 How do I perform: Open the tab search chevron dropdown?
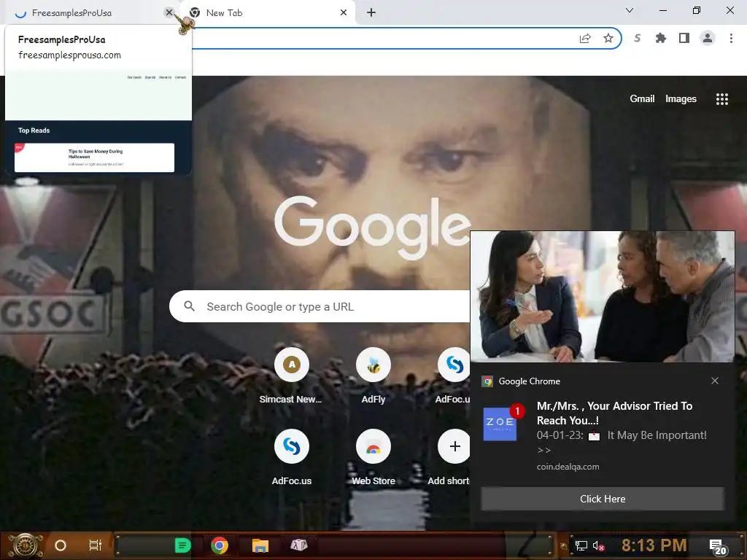point(630,10)
